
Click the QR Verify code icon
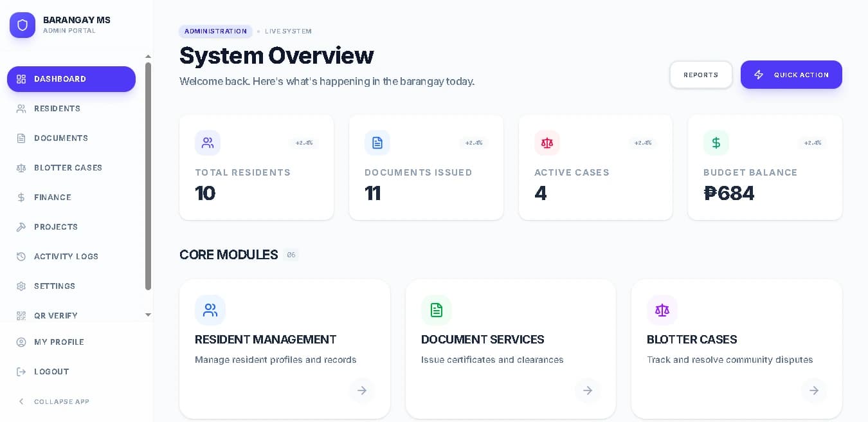tap(21, 316)
